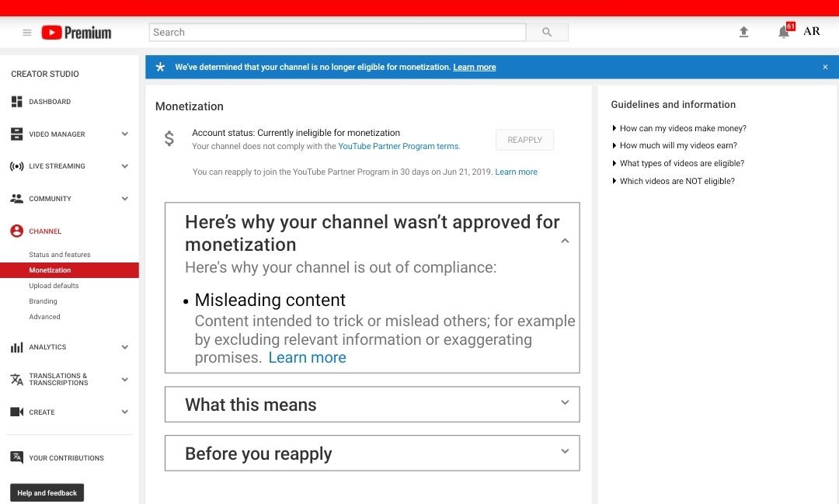
Task: Open Your Contributions page
Action: pyautogui.click(x=66, y=458)
